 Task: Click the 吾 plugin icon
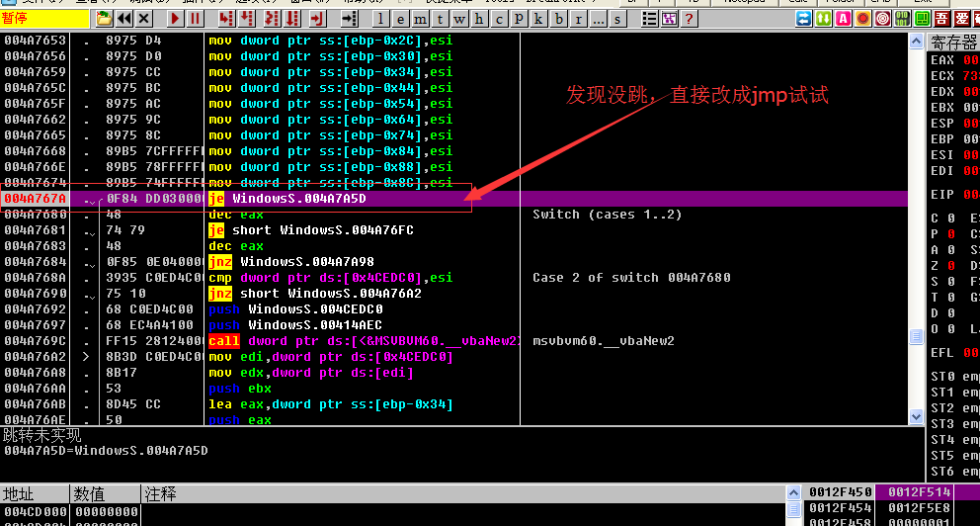tap(941, 19)
